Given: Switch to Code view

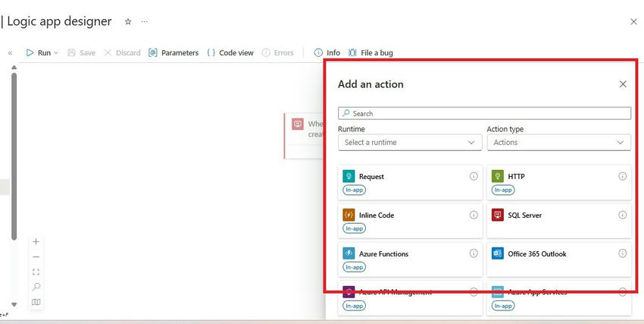Looking at the screenshot, I should click(x=230, y=52).
